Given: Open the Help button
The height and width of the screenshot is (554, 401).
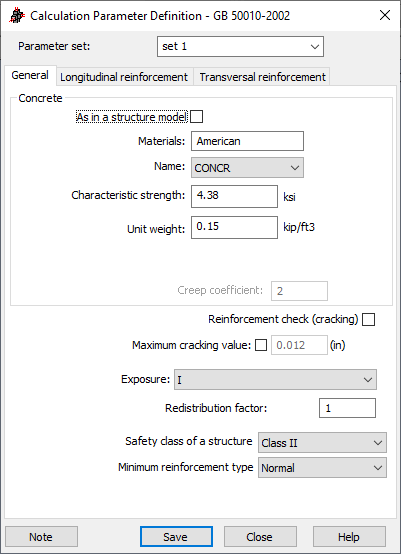Looking at the screenshot, I should [x=349, y=537].
